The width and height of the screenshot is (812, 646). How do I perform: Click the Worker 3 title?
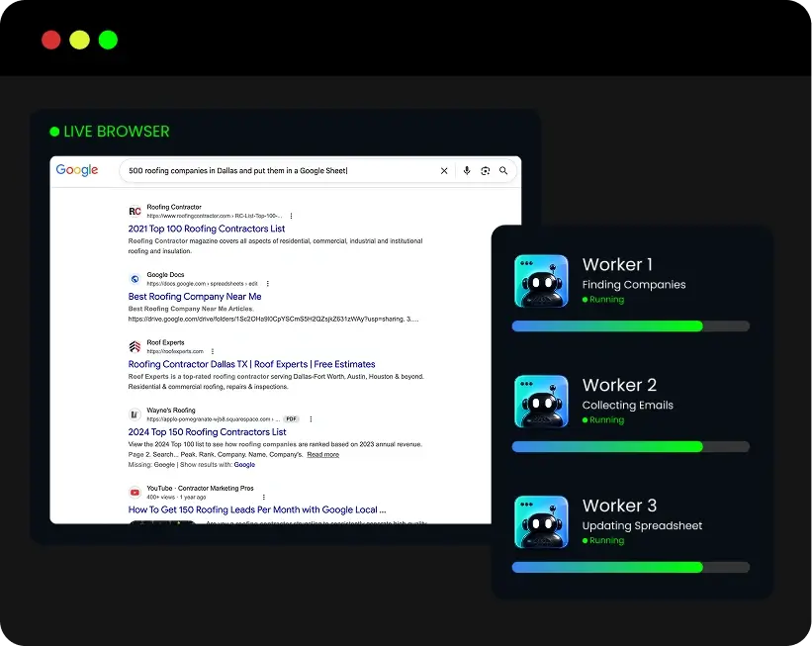click(619, 506)
